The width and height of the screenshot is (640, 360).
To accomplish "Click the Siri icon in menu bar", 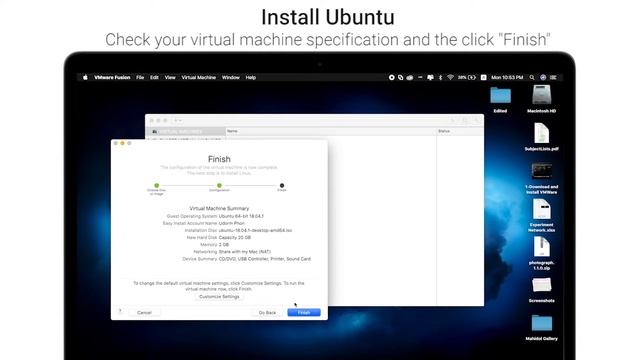I will point(543,77).
